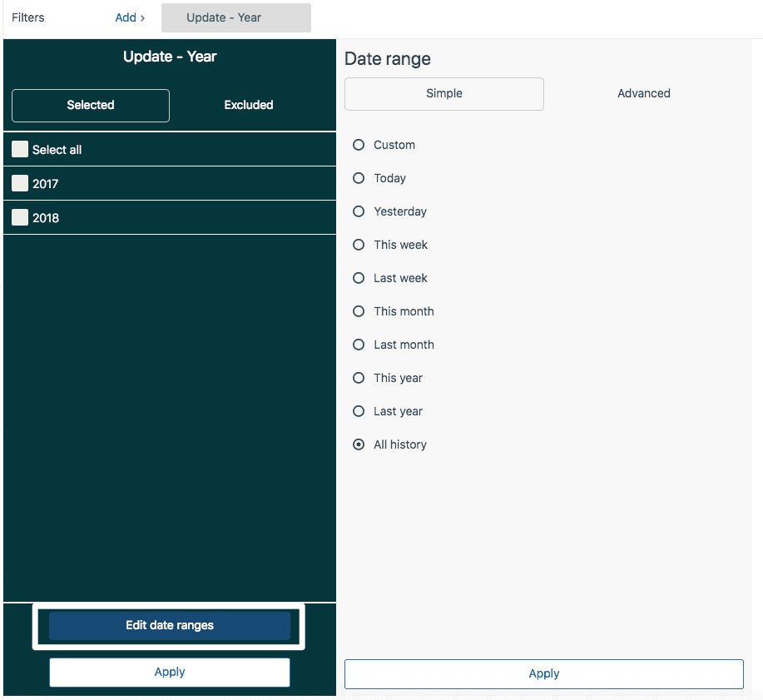Switch to the Advanced tab
Viewport: 763px width, 700px height.
[643, 93]
